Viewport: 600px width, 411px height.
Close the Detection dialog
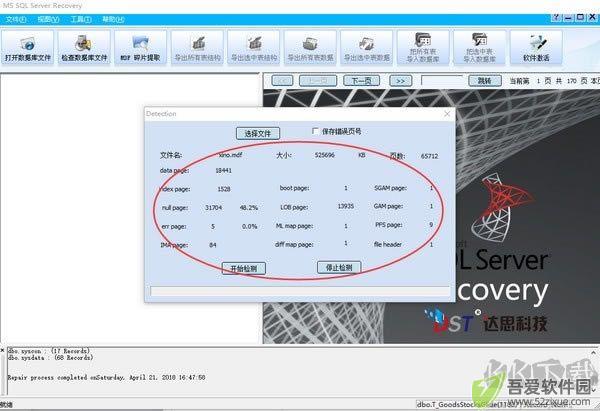(447, 114)
